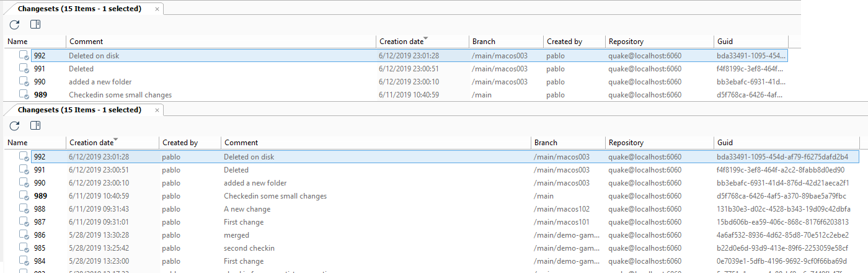This screenshot has height=273, width=868.
Task: Close the lower Changesets tab
Action: 157,110
